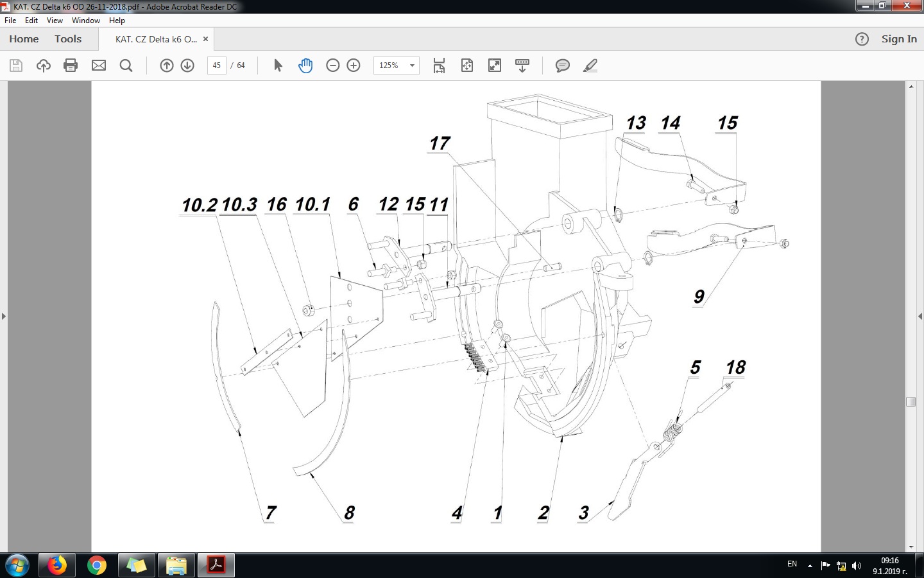Image resolution: width=924 pixels, height=578 pixels.
Task: Go to the previous page arrow
Action: [167, 66]
